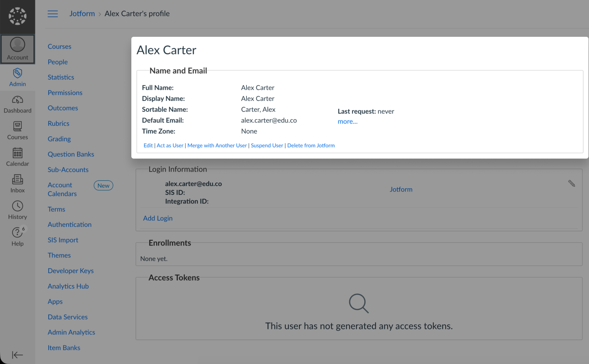Select alex.carter@edu.co default email text
589x364 pixels.
coord(269,120)
